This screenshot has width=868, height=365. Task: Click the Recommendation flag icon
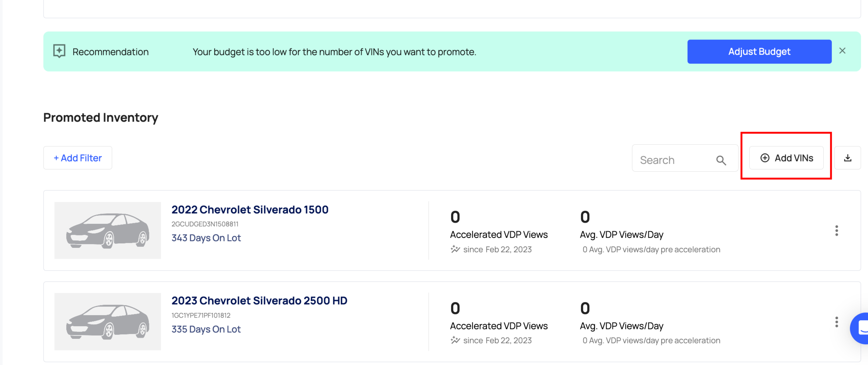coord(59,51)
